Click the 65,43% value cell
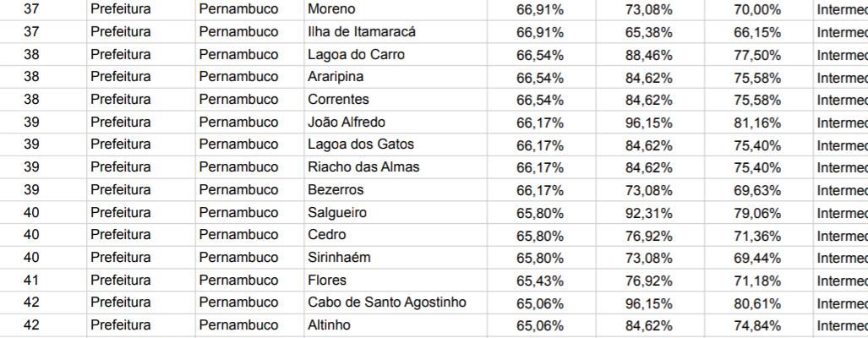868x338 pixels. [542, 281]
